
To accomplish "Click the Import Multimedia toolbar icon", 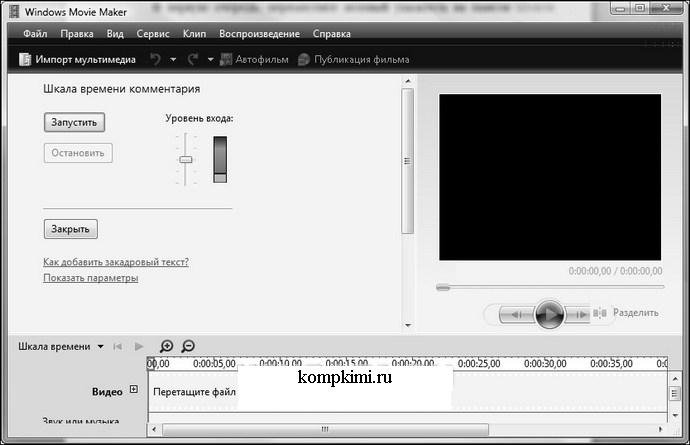I will 25,59.
